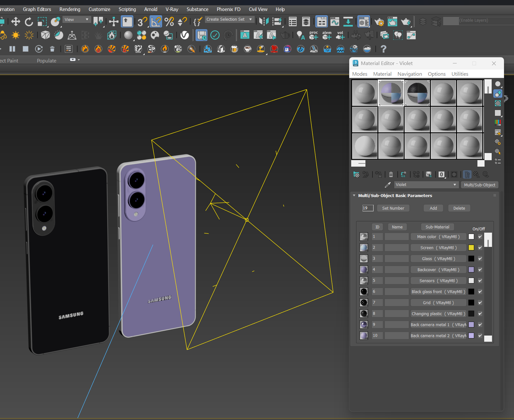The height and width of the screenshot is (420, 514).
Task: Click the yellow Screen color swatch
Action: click(471, 248)
